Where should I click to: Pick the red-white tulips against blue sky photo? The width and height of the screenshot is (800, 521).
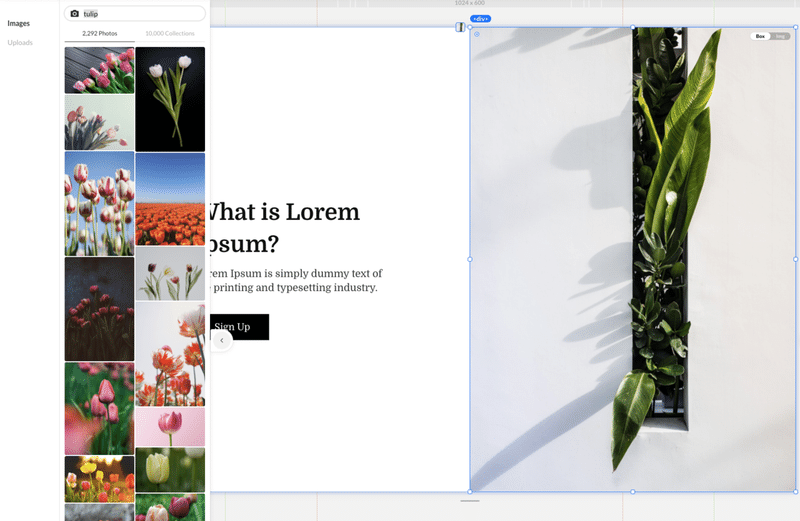pyautogui.click(x=99, y=204)
